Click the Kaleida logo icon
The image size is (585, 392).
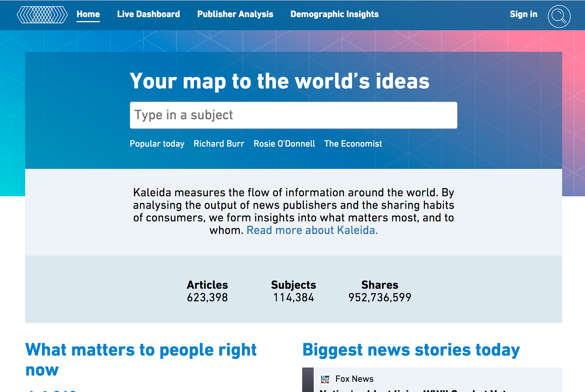42,15
